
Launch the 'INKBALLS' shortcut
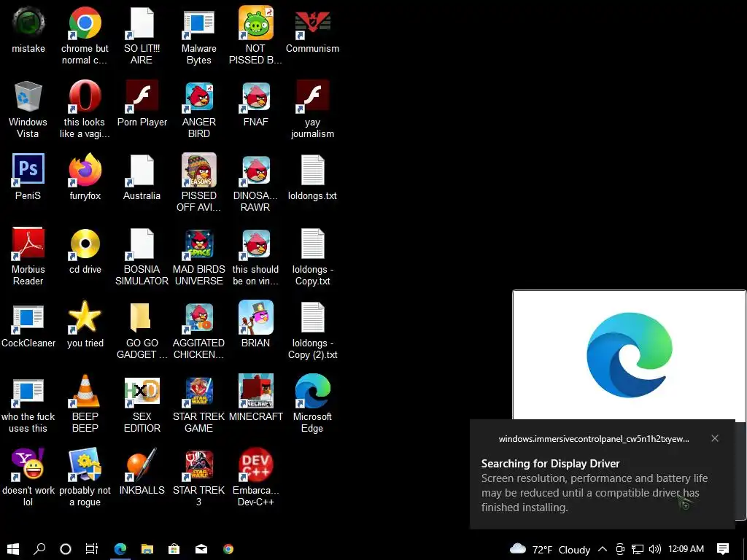click(x=142, y=472)
